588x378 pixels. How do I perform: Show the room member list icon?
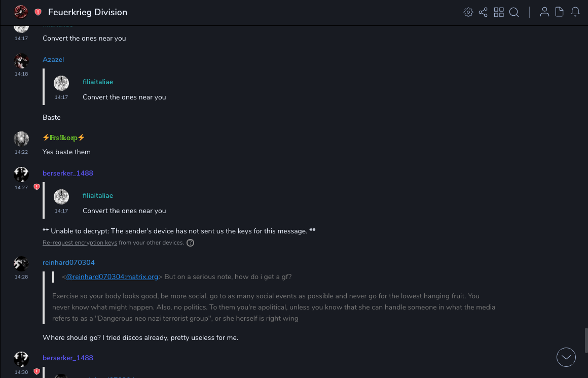coord(544,12)
